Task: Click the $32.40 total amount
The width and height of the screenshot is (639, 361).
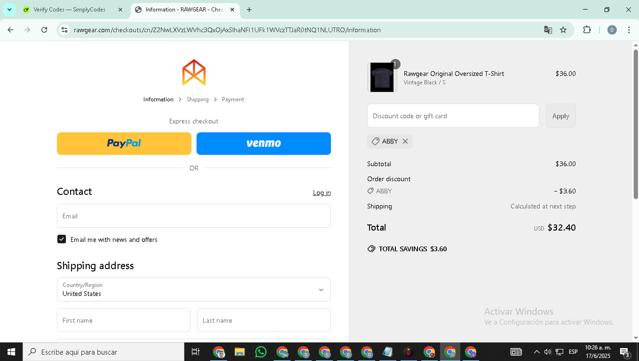Action: pos(562,227)
